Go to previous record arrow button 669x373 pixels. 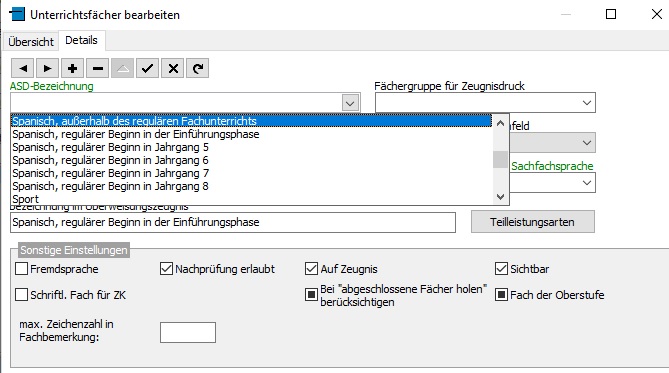(23, 68)
